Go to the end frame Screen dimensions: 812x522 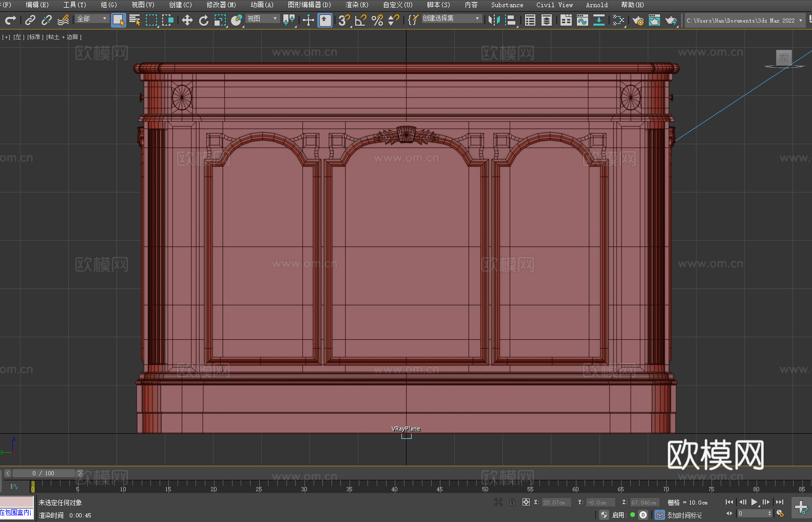(780, 502)
